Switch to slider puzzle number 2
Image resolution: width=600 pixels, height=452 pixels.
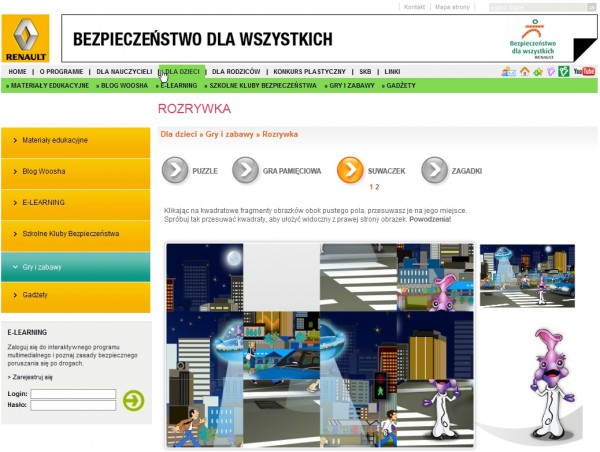[x=377, y=187]
